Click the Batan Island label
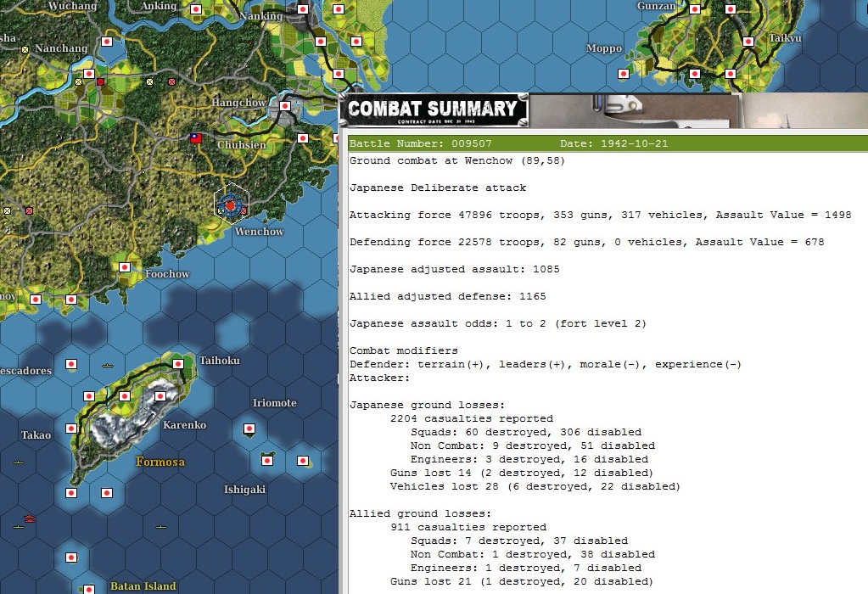 point(143,586)
